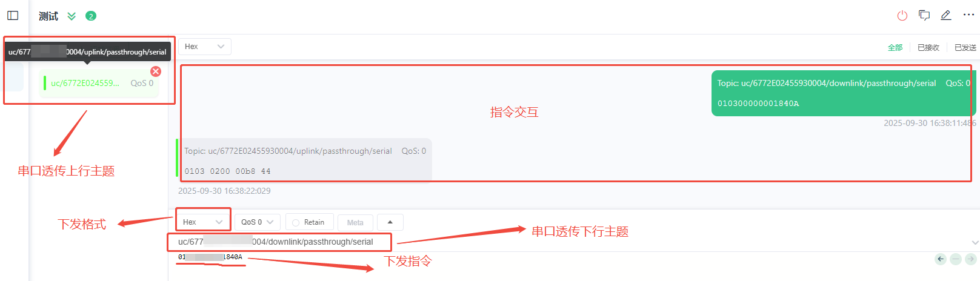980x281 pixels.
Task: Expand the green double-chevron next to 测试
Action: [72, 16]
